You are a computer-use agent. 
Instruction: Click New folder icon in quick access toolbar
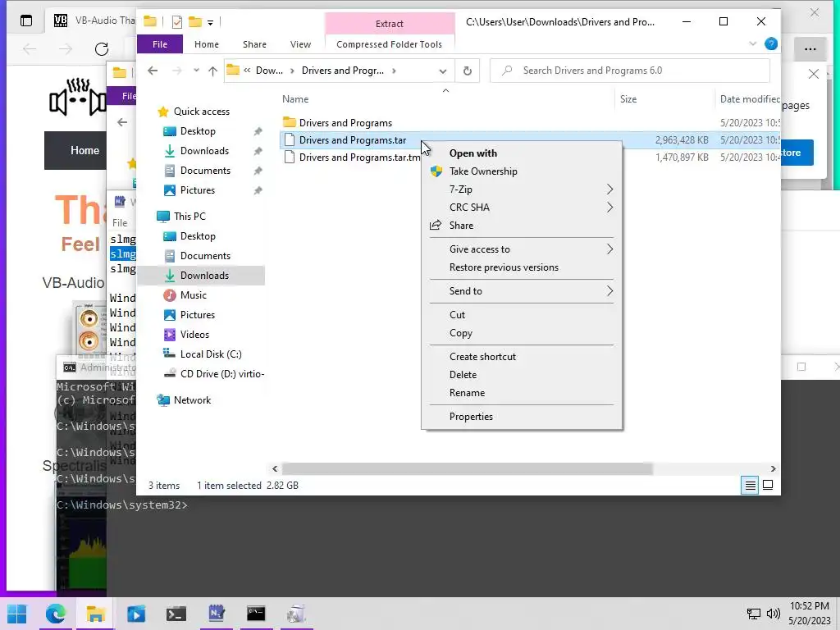point(195,22)
